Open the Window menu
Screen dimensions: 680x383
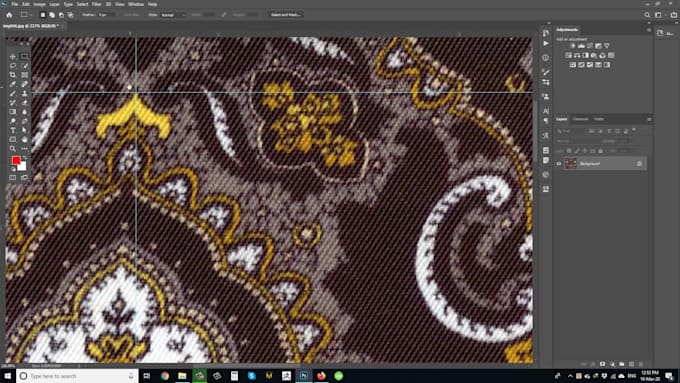(136, 4)
